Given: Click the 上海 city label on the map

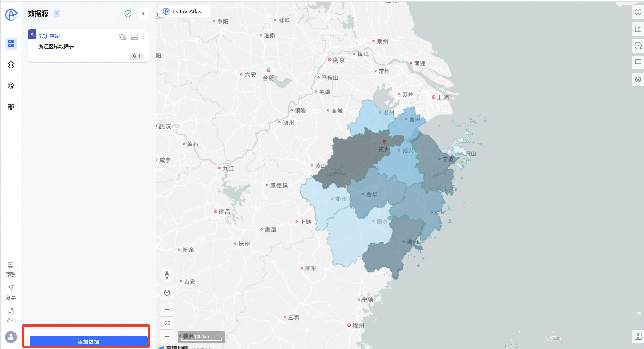Looking at the screenshot, I should 443,98.
